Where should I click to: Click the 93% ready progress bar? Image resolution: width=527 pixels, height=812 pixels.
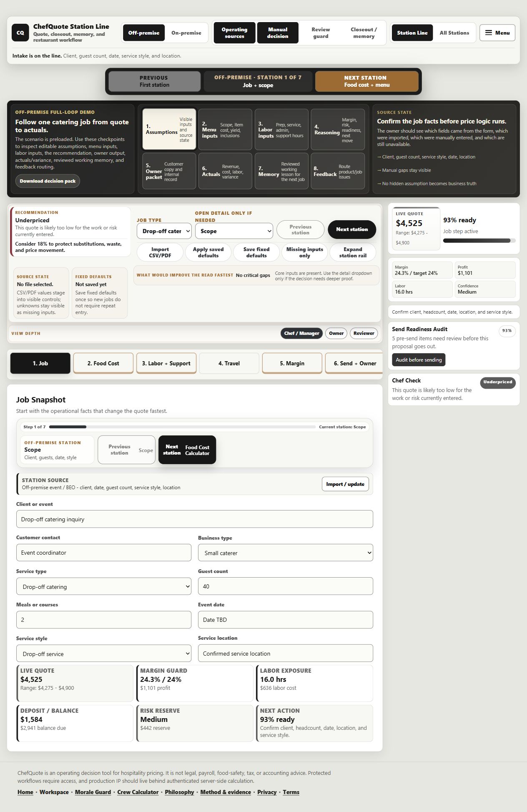[479, 241]
